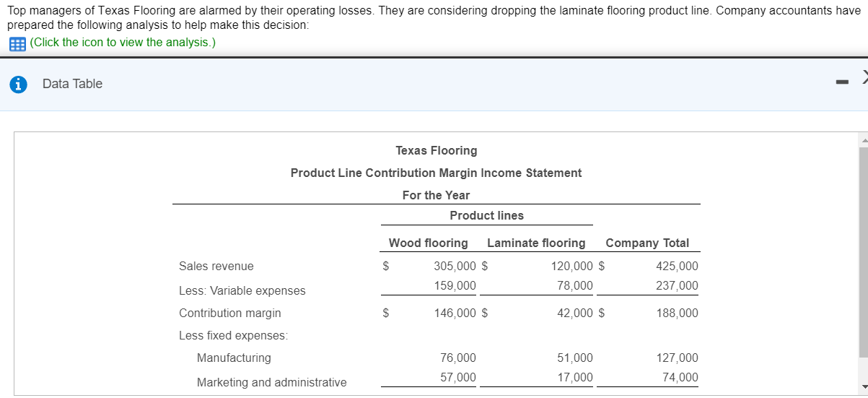Screen dimensions: 868x398
Task: Click the blue info icon beside Data Table
Action: point(18,84)
